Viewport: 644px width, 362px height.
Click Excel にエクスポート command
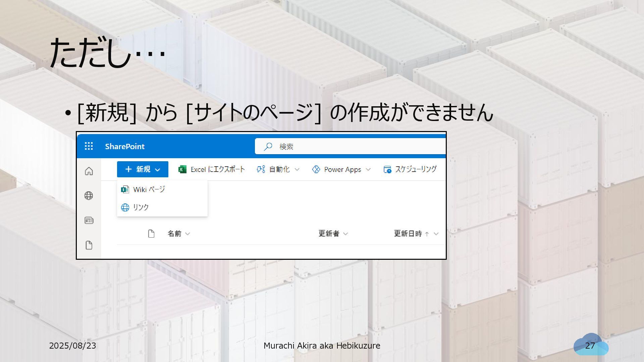pyautogui.click(x=211, y=169)
